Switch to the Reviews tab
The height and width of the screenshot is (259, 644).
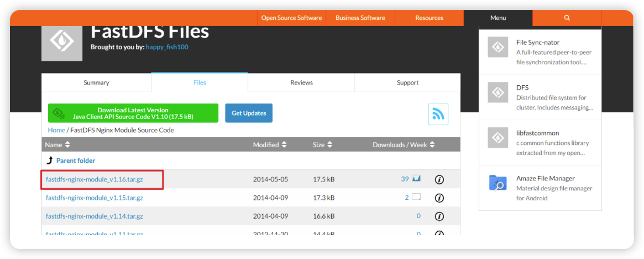[x=301, y=82]
